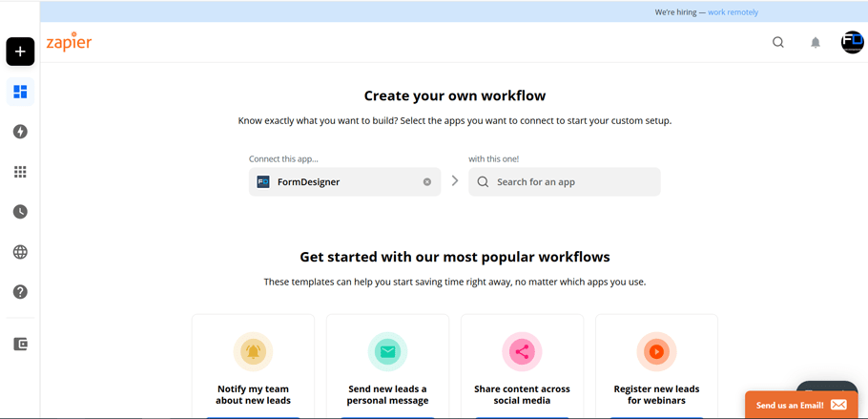The image size is (868, 419).
Task: Open the notifications bell icon
Action: (x=816, y=43)
